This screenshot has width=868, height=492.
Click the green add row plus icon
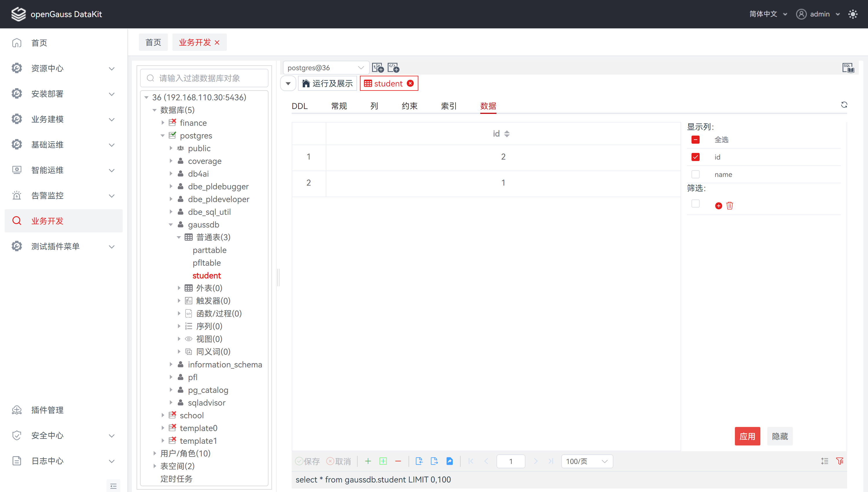point(368,461)
